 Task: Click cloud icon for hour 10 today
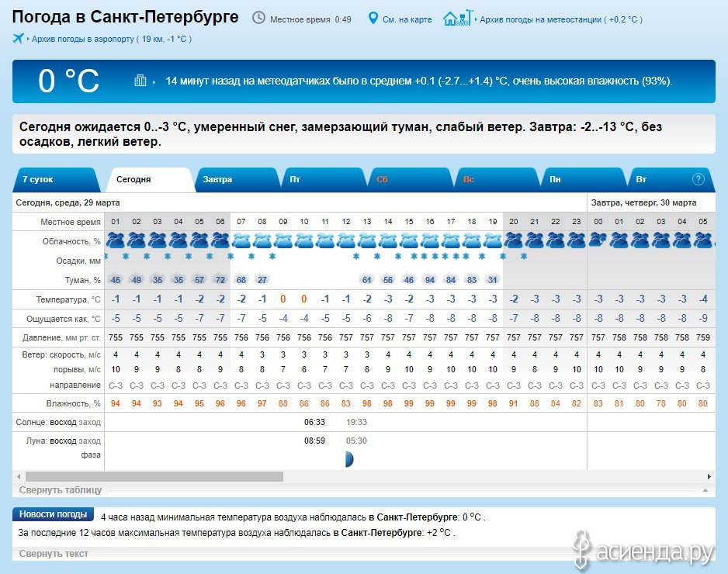pyautogui.click(x=304, y=240)
